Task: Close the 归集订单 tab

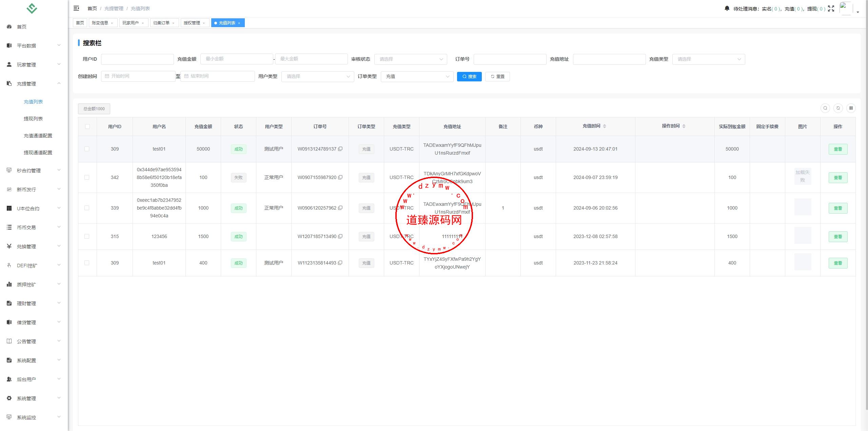Action: click(x=173, y=23)
